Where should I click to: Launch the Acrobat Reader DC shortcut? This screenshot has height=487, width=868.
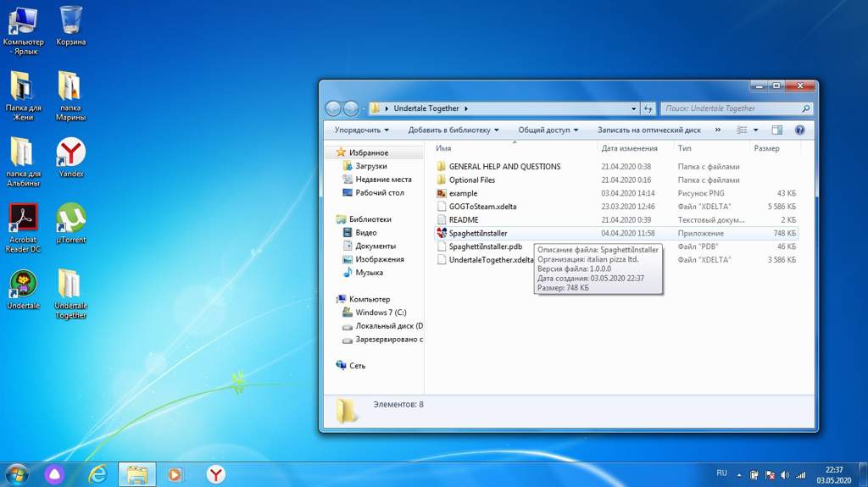click(23, 228)
